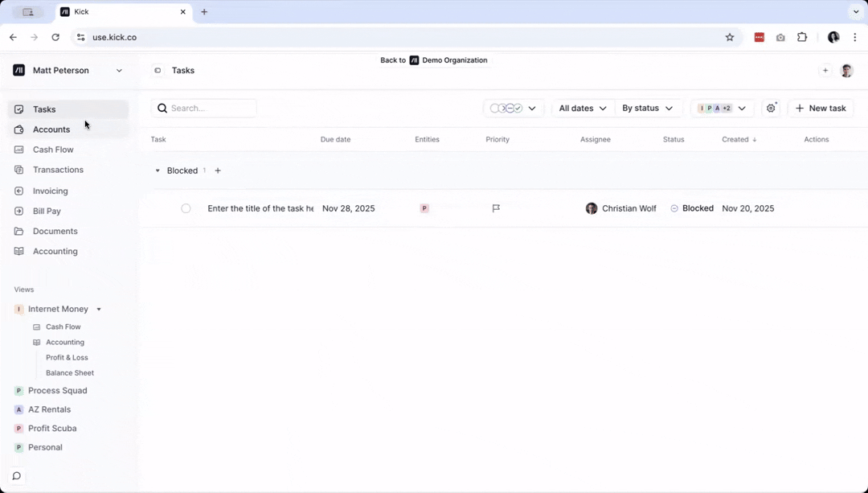Open the By status grouping dropdown
This screenshot has width=868, height=493.
[x=648, y=108]
